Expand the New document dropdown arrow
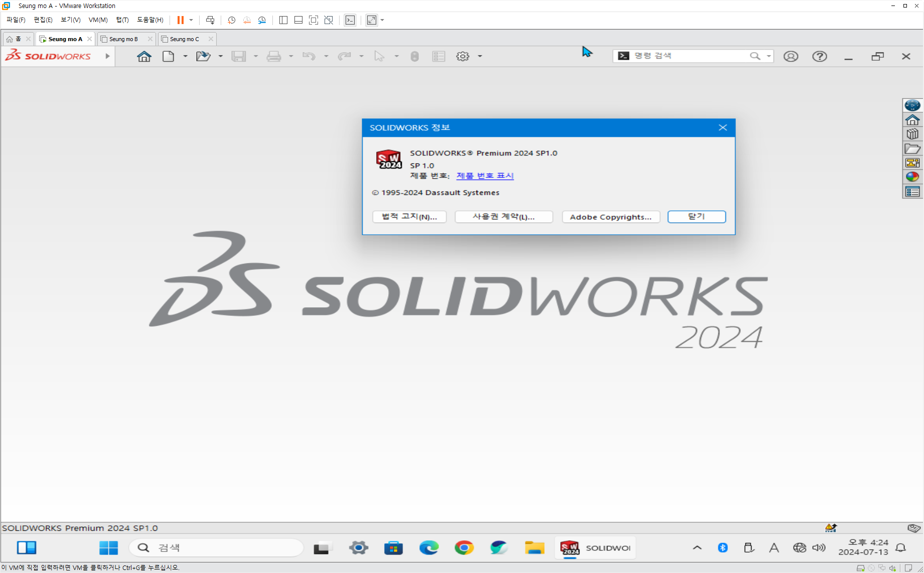This screenshot has width=924, height=573. [185, 56]
